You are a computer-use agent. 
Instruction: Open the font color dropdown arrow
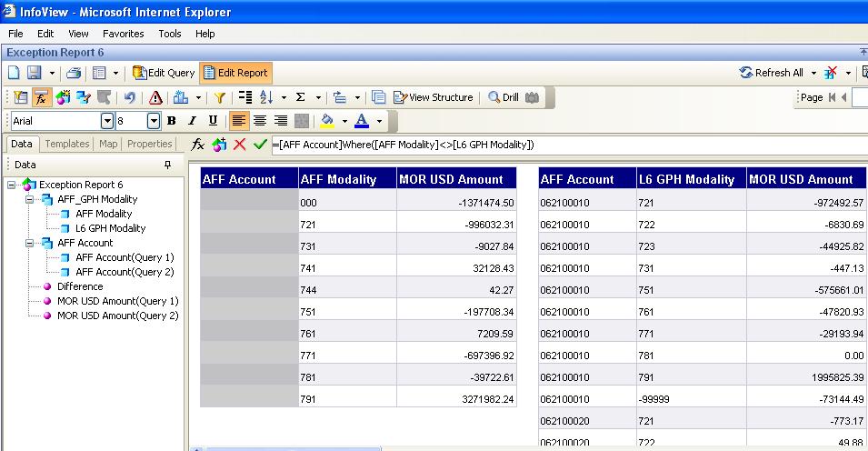(379, 121)
